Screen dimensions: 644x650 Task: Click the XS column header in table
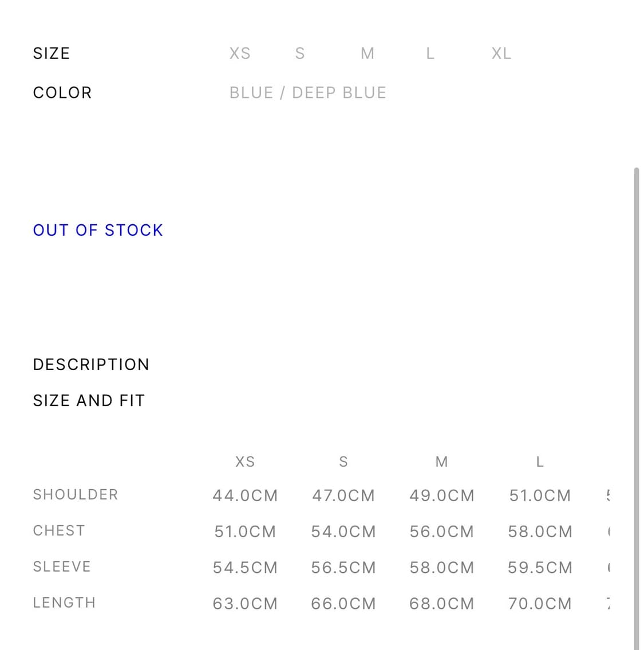click(245, 462)
